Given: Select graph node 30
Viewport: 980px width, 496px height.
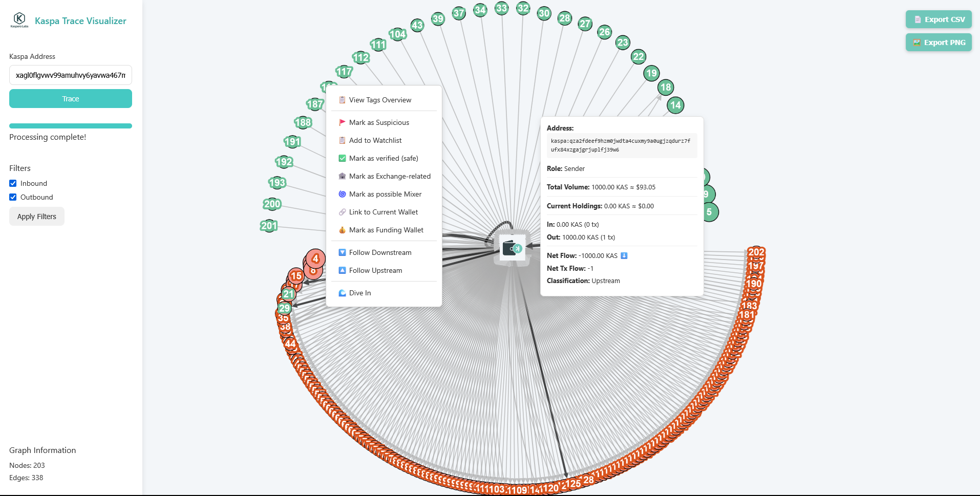Looking at the screenshot, I should 544,13.
